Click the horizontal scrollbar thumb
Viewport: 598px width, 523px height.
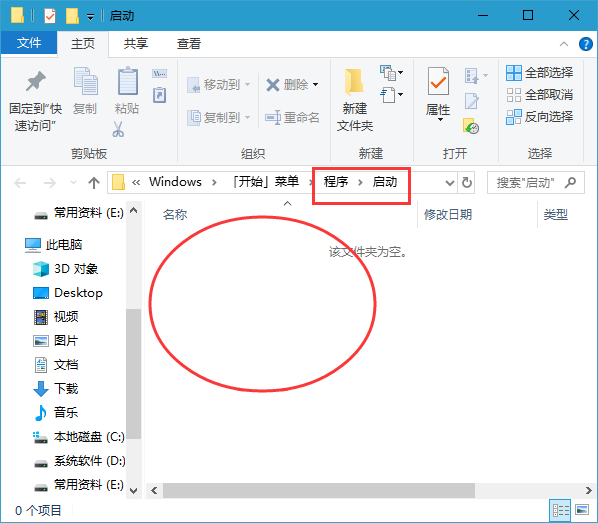(319, 490)
